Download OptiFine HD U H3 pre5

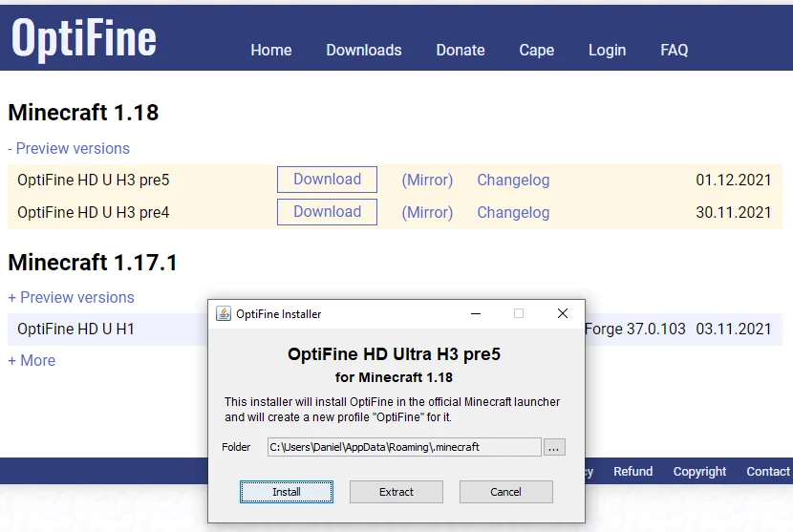(x=327, y=180)
